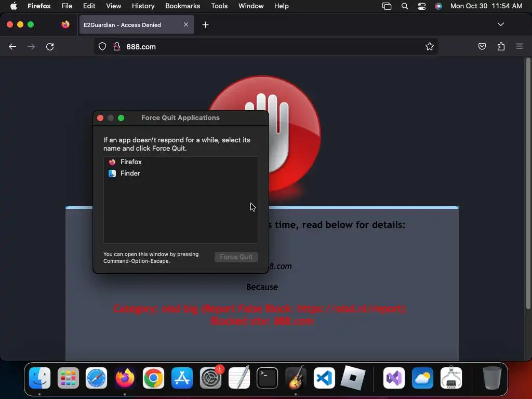Image resolution: width=532 pixels, height=399 pixels.
Task: Click the 888.com address bar
Action: click(265, 46)
